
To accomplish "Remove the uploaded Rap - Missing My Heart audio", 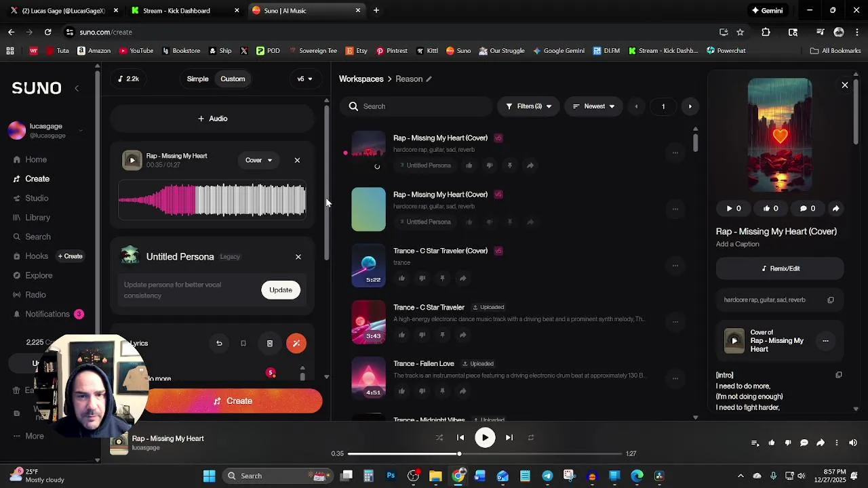I will [x=297, y=161].
